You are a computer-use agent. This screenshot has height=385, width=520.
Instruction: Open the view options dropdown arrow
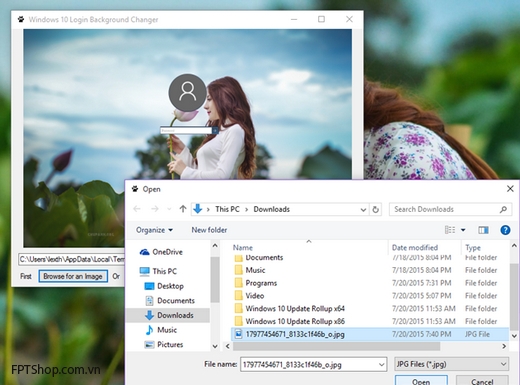463,230
